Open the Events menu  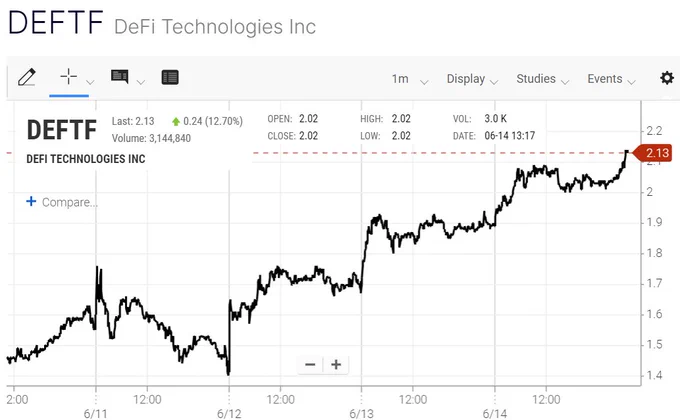(611, 79)
